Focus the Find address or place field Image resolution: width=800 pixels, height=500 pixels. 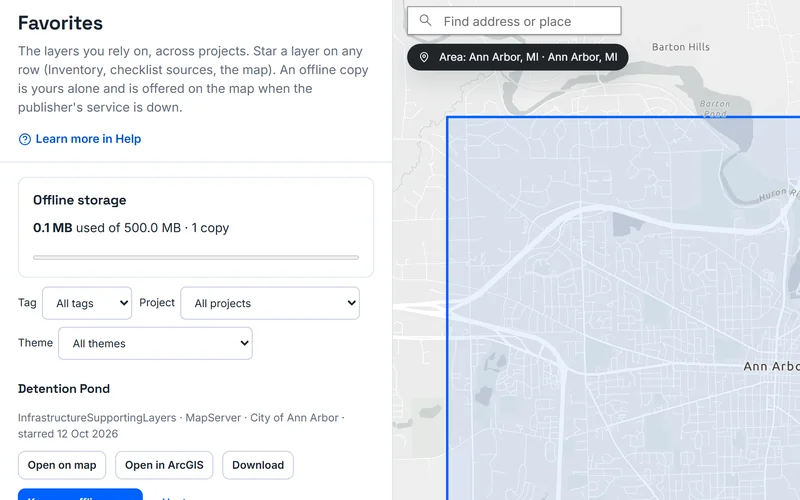point(514,21)
